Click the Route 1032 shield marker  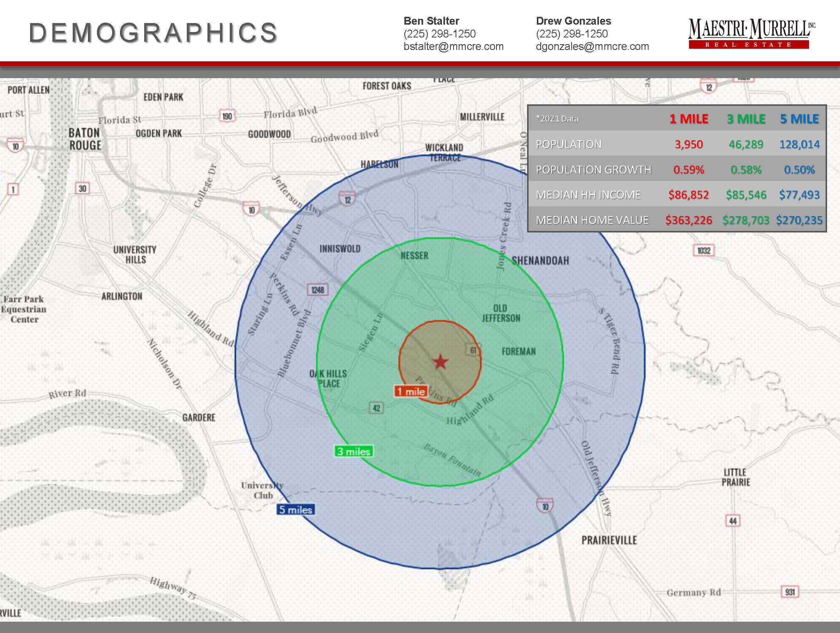704,250
